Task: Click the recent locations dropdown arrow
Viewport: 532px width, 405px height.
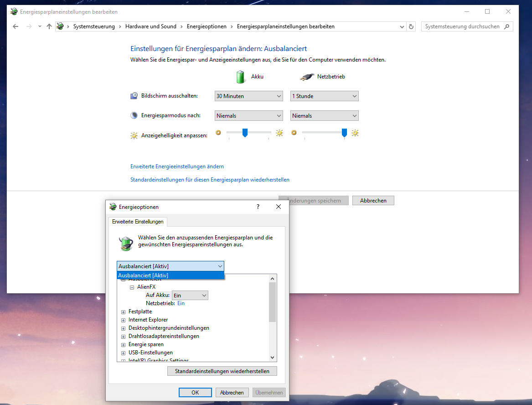Action: coord(40,26)
